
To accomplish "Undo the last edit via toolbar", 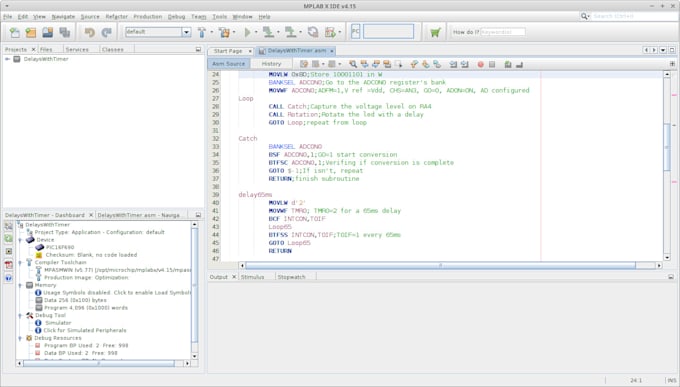I will [89, 32].
